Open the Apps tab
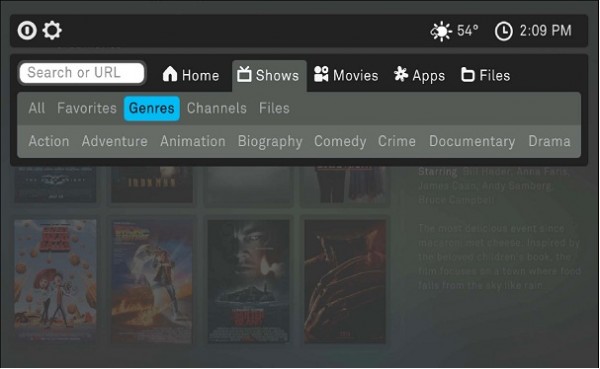600x369 pixels. coord(419,75)
